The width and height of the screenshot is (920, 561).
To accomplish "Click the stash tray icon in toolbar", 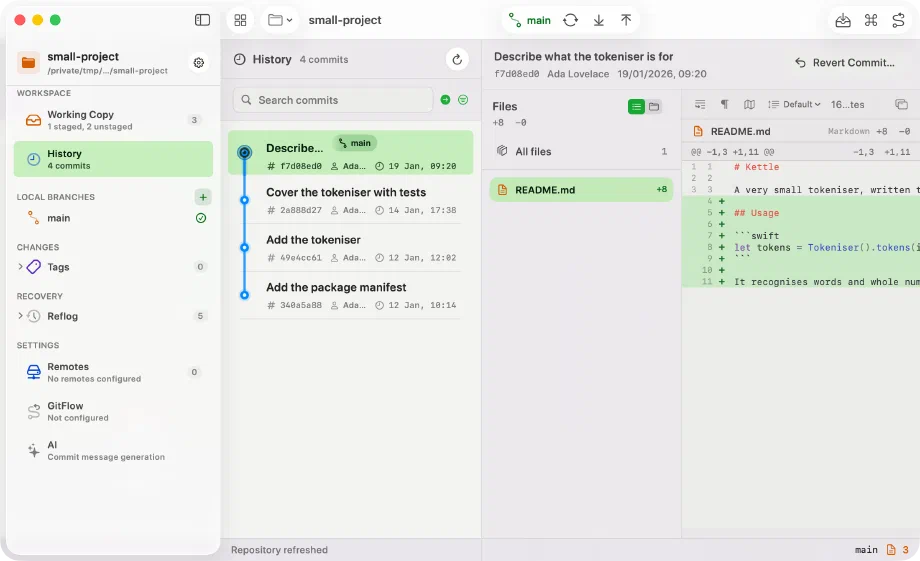I will point(843,21).
